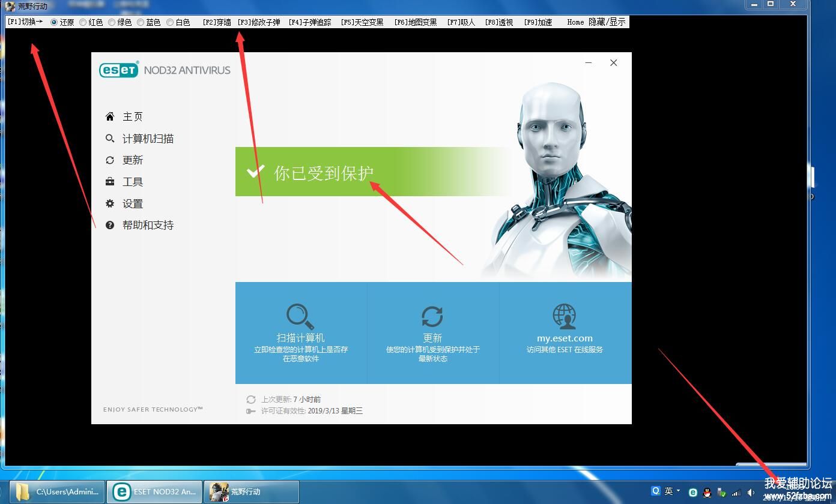Click the [F1]切换→ label
The image size is (836, 504).
(x=25, y=22)
